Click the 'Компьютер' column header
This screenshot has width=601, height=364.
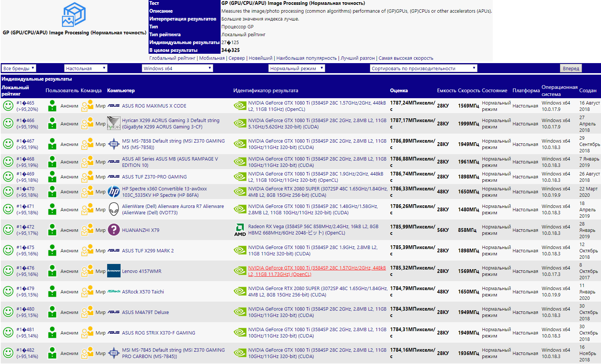[x=121, y=90]
